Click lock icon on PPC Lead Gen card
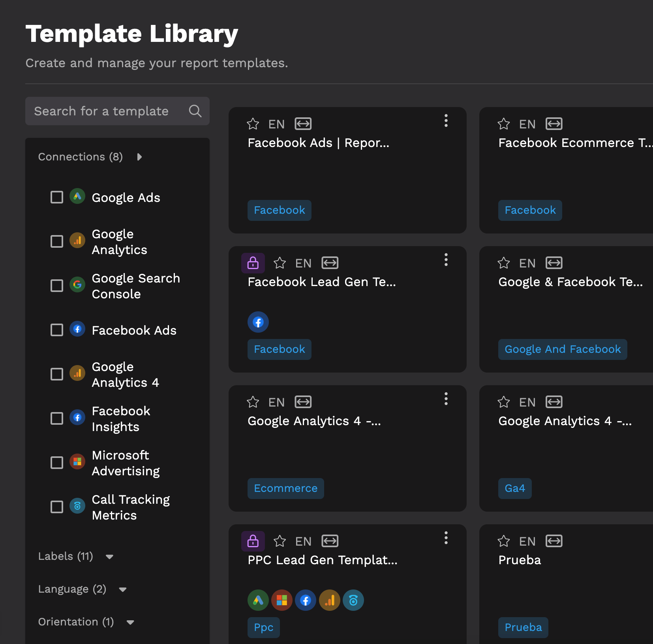This screenshot has width=653, height=644. pyautogui.click(x=253, y=541)
